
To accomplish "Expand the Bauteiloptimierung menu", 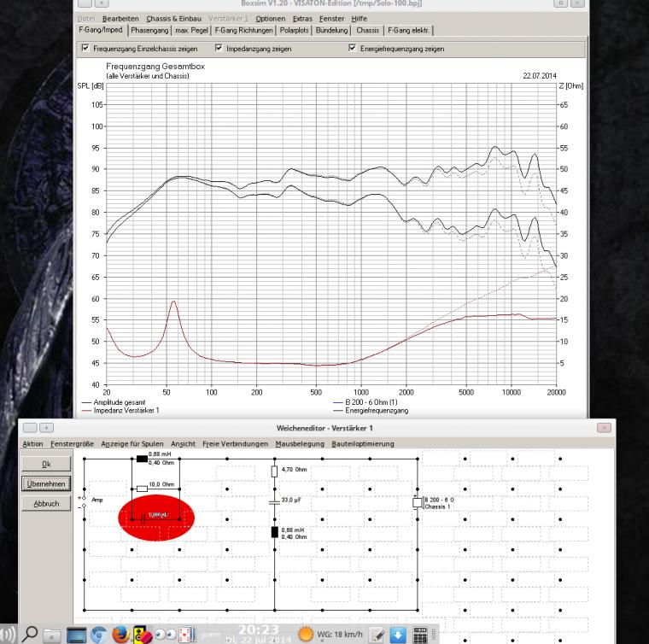I will click(363, 444).
